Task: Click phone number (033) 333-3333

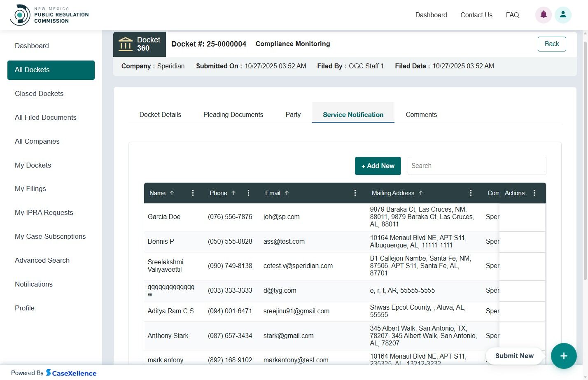Action: click(x=230, y=291)
